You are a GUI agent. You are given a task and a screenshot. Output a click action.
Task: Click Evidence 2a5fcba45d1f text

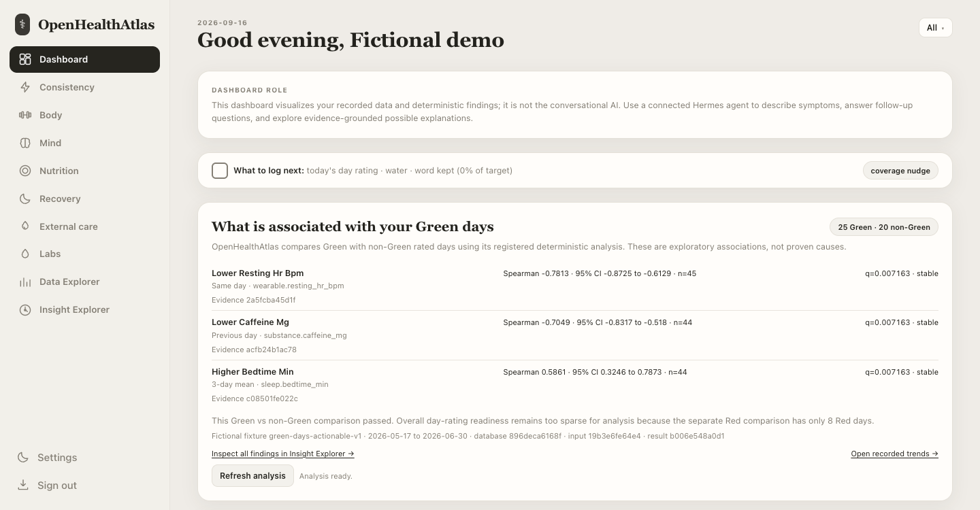pyautogui.click(x=254, y=300)
